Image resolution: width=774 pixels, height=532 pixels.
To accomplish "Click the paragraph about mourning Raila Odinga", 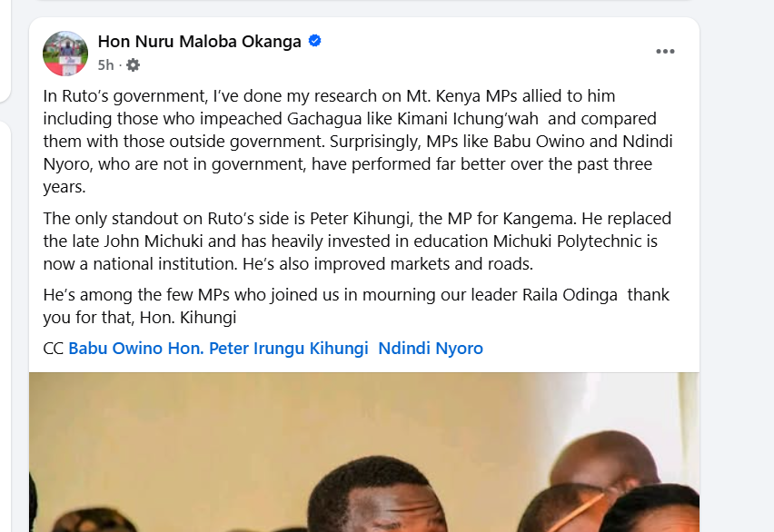I will [x=354, y=306].
